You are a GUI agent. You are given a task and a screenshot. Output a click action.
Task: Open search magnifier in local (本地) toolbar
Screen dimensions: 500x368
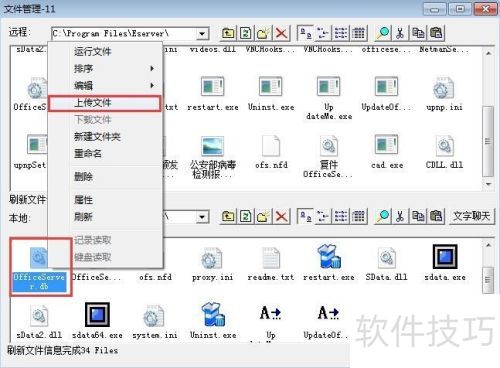383,216
